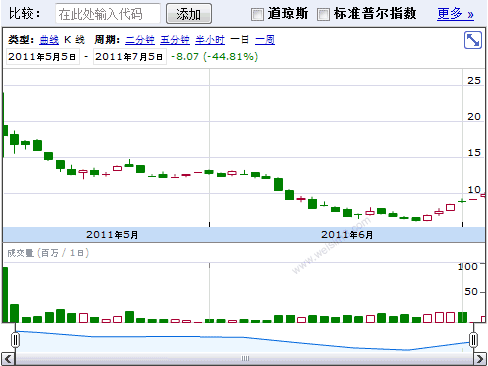Focus the ticker code input field
Viewport: 488px width, 366px height.
point(108,14)
